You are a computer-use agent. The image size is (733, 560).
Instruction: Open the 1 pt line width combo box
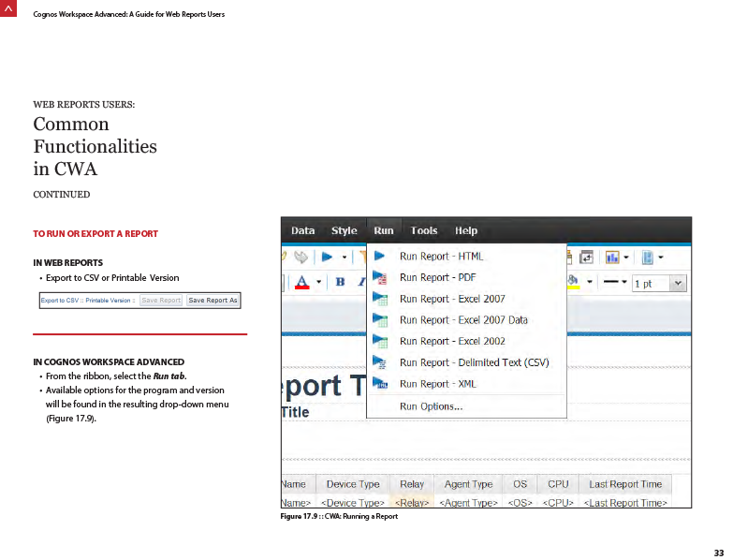pyautogui.click(x=659, y=283)
